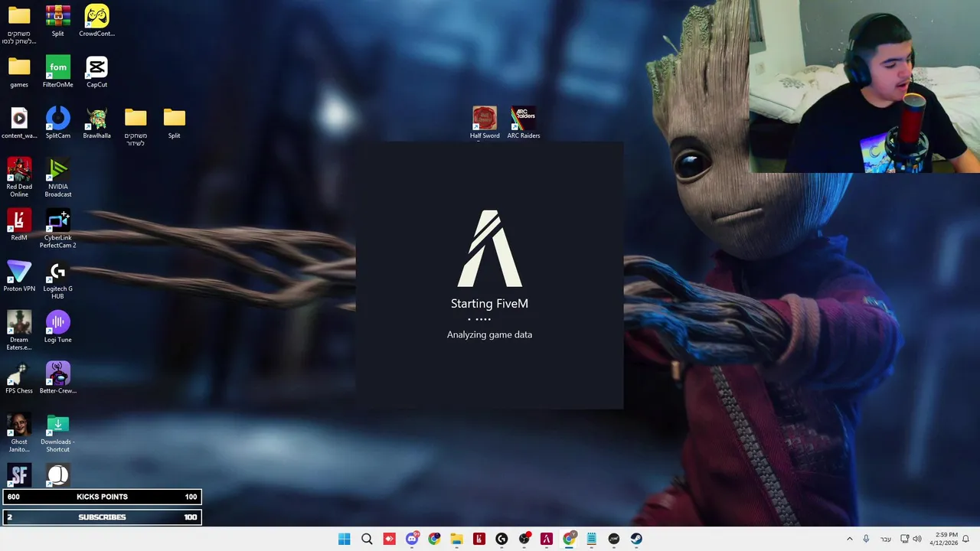Open Notepad from the taskbar
The height and width of the screenshot is (551, 980).
[591, 539]
